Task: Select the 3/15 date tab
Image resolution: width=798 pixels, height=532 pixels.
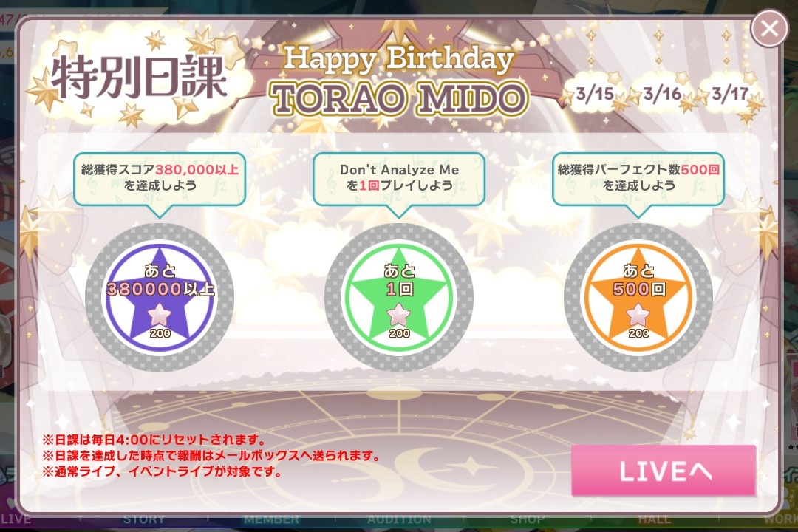Action: pos(594,94)
